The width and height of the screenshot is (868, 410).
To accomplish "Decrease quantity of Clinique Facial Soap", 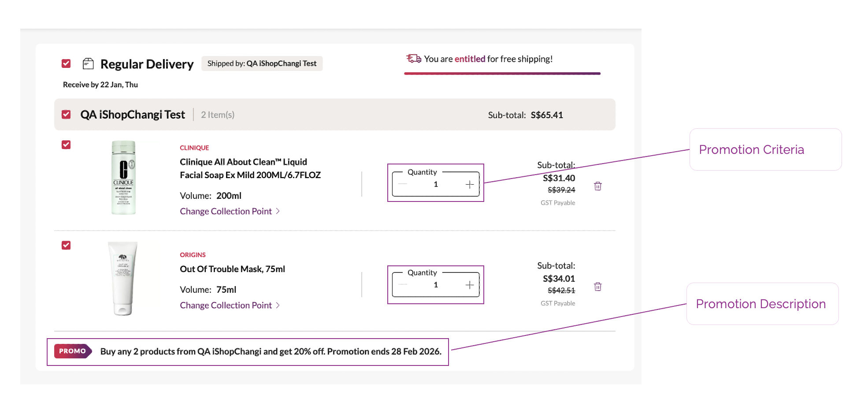I will click(x=403, y=184).
